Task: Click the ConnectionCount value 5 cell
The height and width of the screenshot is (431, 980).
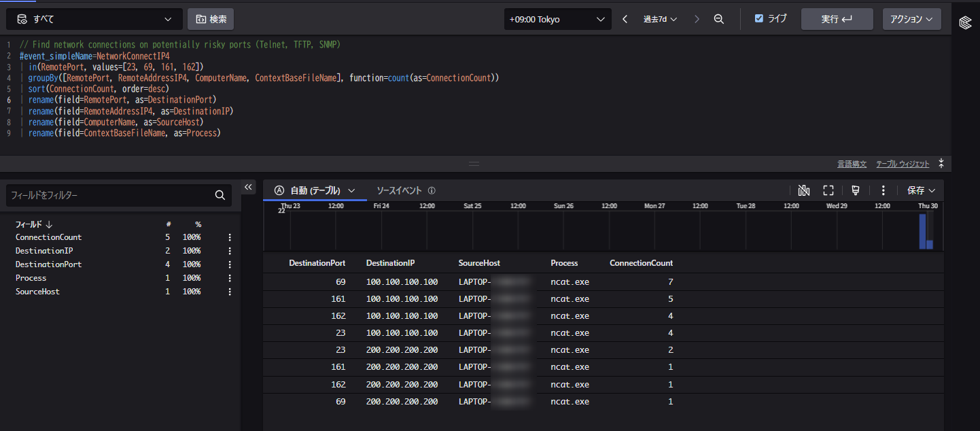Action: coord(670,298)
